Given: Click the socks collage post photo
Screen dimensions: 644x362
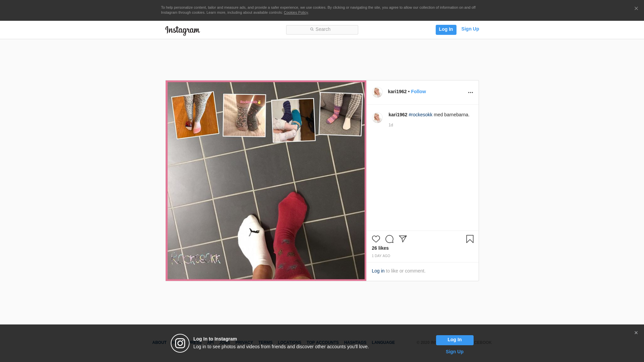Looking at the screenshot, I should pyautogui.click(x=266, y=181).
